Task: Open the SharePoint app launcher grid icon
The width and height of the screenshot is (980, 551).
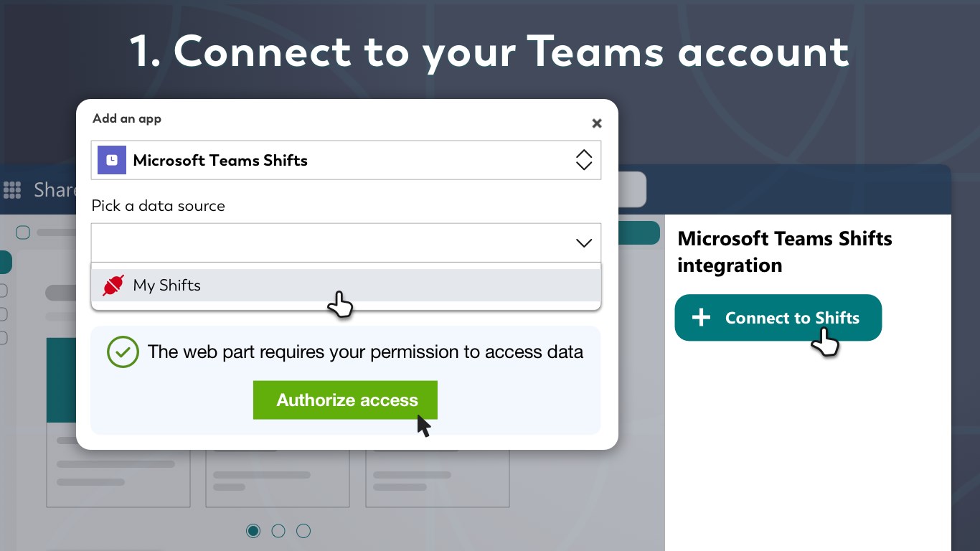Action: pos(12,189)
